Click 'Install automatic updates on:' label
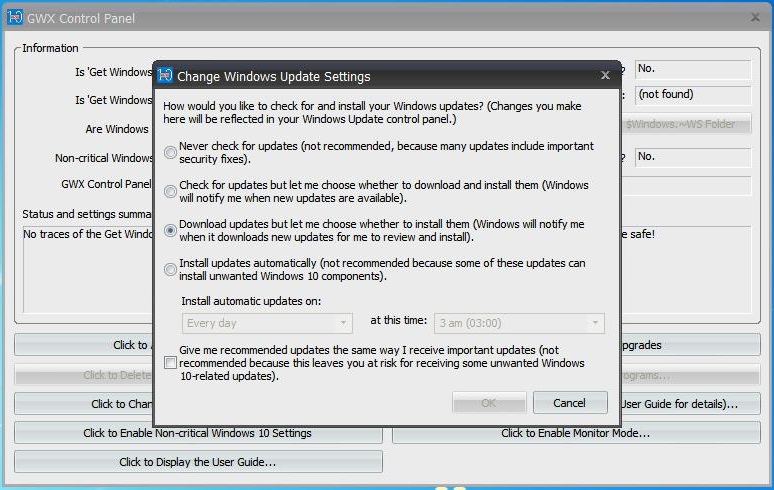This screenshot has width=774, height=490. 251,301
